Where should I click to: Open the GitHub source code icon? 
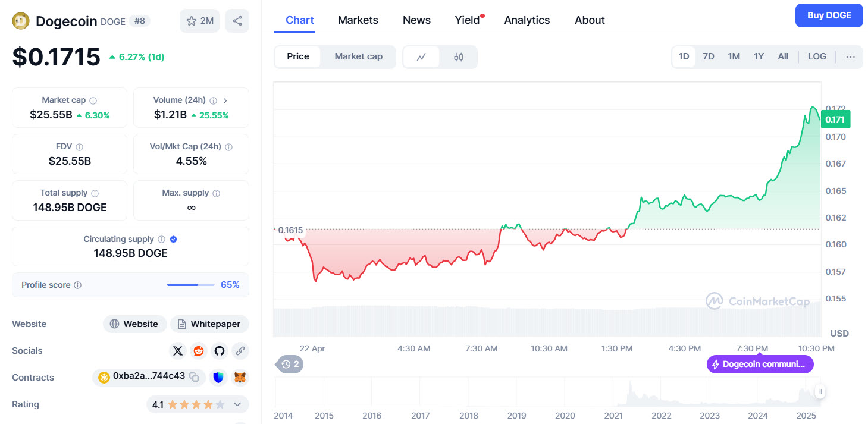(220, 351)
